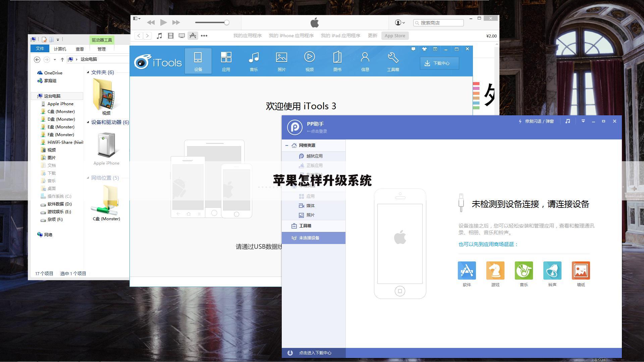Open the 游戏 chess knight icon
Viewport: 644px width, 362px height.
(x=495, y=270)
